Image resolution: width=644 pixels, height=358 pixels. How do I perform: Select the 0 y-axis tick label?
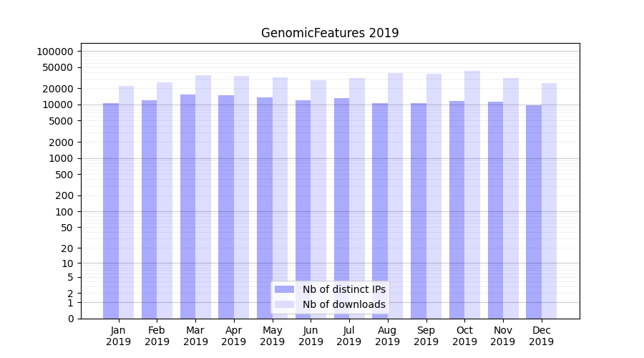point(70,319)
